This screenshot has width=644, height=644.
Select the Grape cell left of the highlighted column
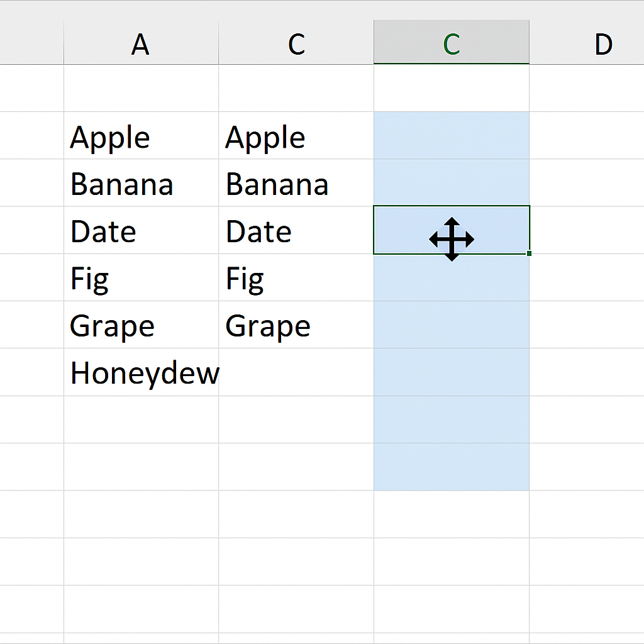(296, 325)
